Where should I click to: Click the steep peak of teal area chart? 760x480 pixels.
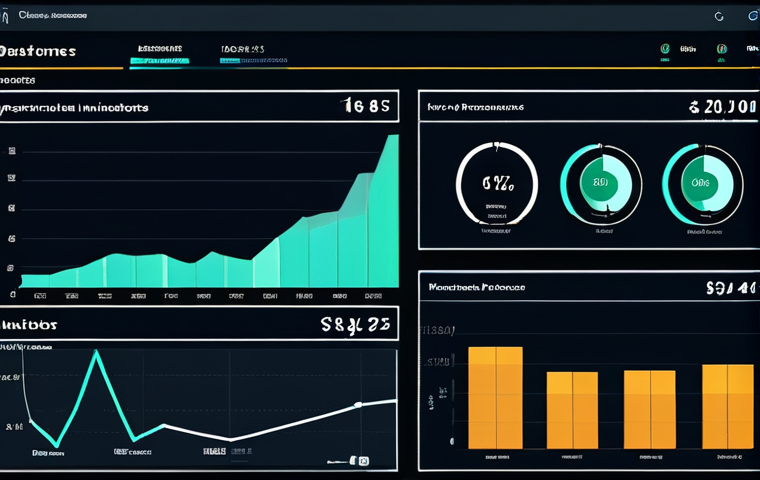[x=392, y=140]
